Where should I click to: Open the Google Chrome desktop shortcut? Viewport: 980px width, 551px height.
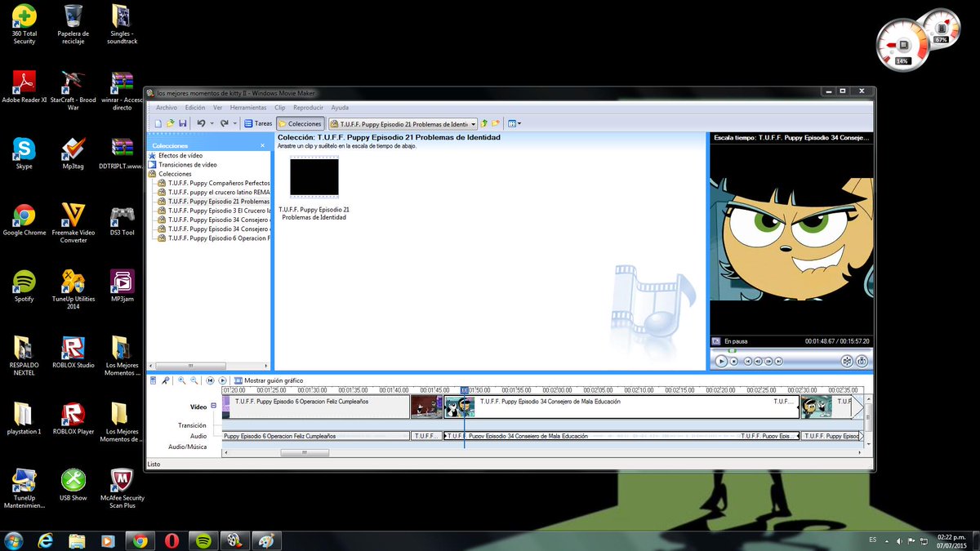24,220
